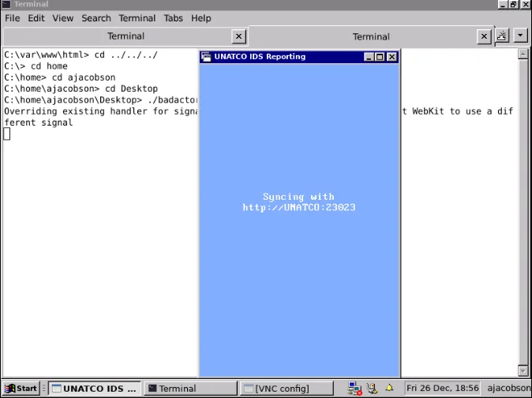Select the Terminal taskbar button
Image resolution: width=532 pixels, height=398 pixels.
coord(190,389)
